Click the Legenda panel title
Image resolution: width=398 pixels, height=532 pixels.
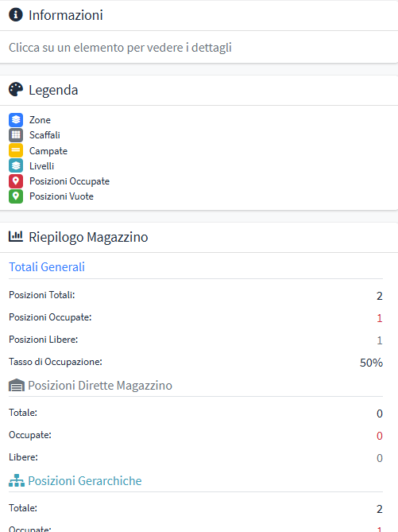53,90
